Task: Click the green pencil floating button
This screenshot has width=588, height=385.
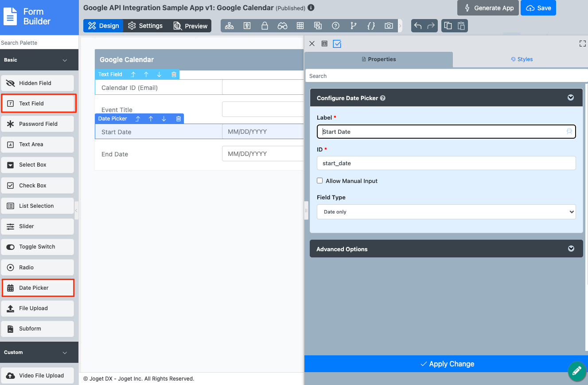Action: pos(576,371)
